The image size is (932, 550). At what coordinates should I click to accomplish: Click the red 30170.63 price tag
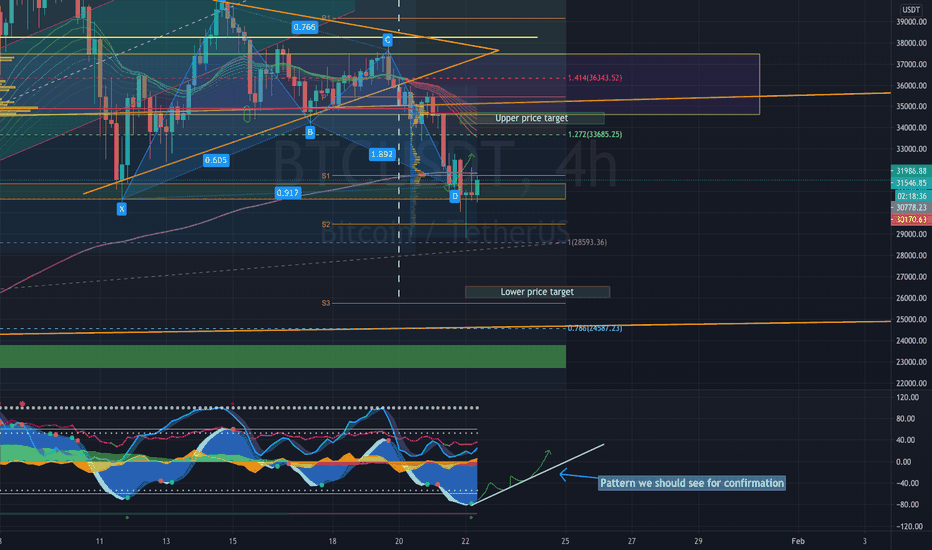click(x=911, y=219)
